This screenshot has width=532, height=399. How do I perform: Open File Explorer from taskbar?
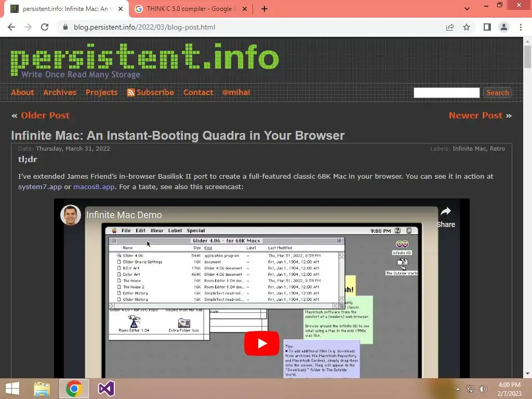[42, 389]
